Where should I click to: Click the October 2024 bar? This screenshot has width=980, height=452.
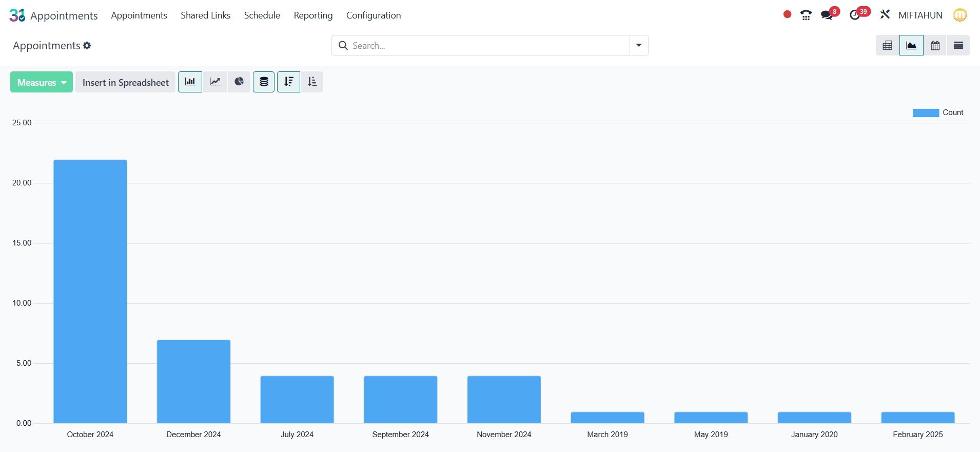90,291
